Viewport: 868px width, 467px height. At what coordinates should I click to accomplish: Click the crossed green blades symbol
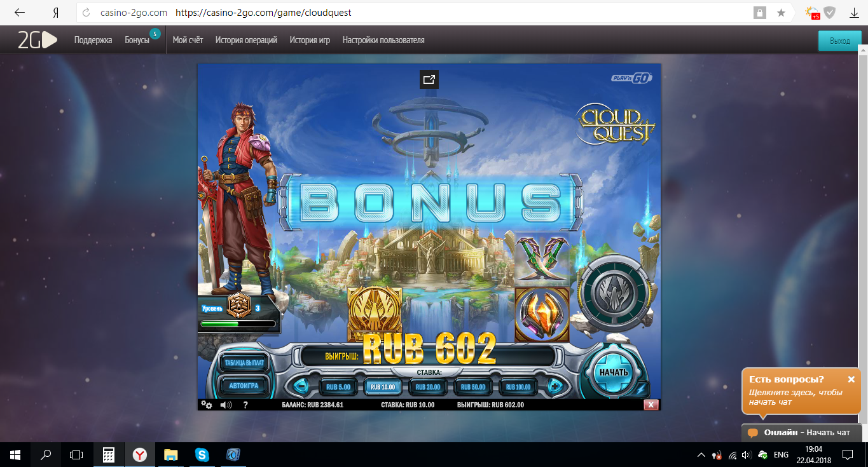542,259
